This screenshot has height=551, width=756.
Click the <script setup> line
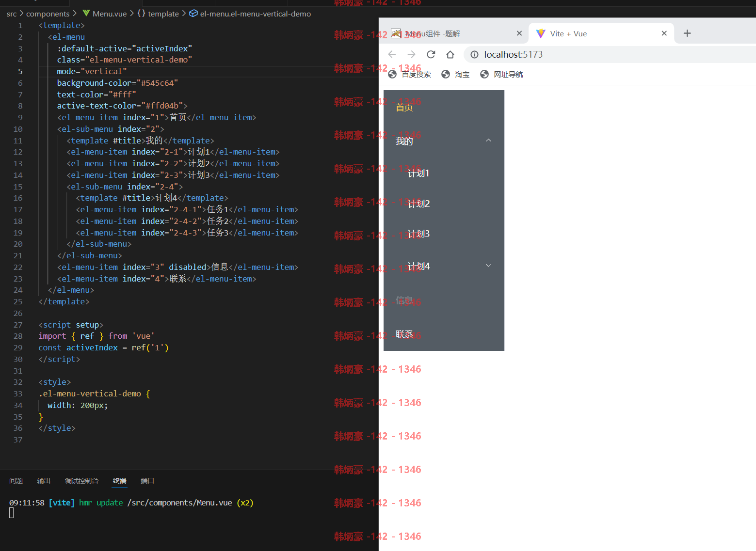point(71,325)
